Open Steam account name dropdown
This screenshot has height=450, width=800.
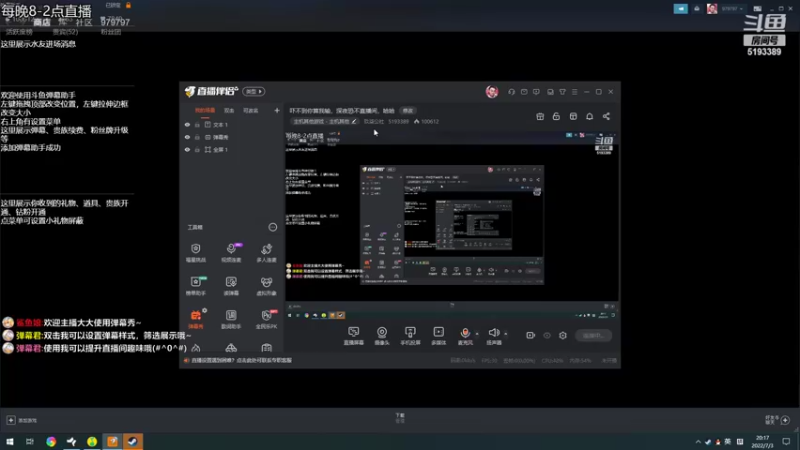tap(732, 9)
